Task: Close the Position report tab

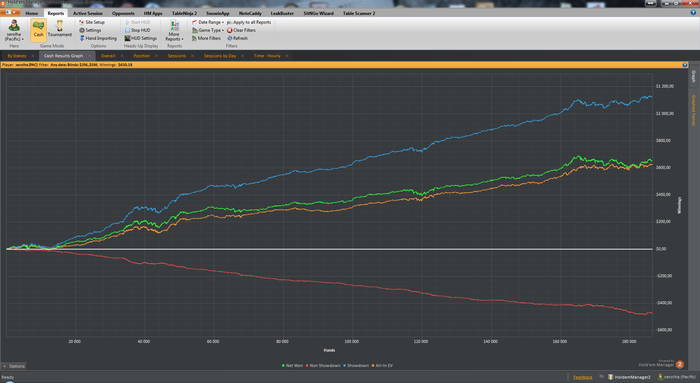Action: click(156, 56)
